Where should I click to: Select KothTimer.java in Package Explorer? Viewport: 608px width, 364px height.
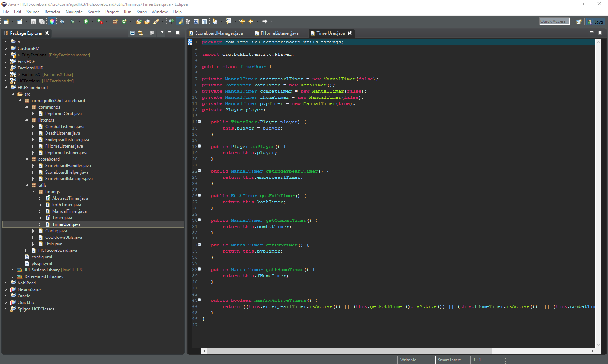click(x=66, y=205)
